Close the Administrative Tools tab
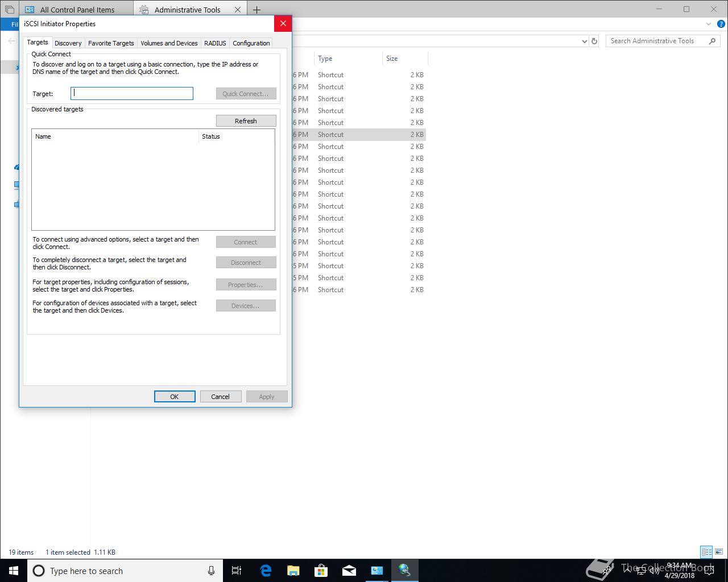Image resolution: width=728 pixels, height=582 pixels. pyautogui.click(x=238, y=10)
